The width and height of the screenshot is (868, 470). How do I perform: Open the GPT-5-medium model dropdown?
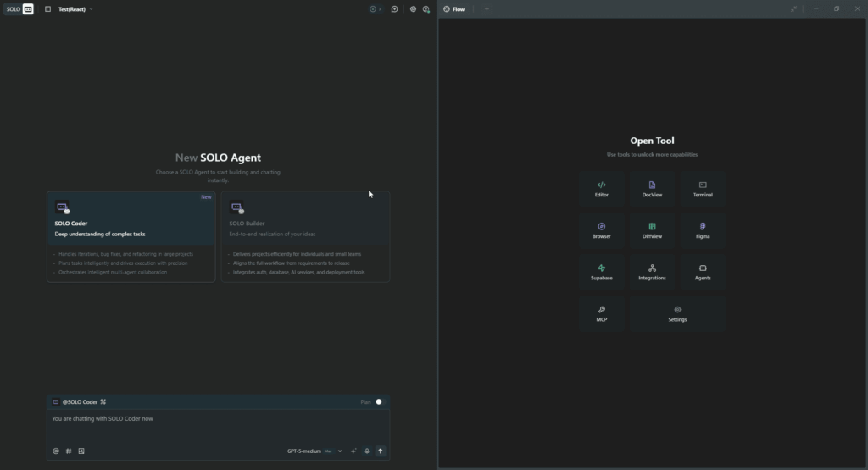pos(314,451)
